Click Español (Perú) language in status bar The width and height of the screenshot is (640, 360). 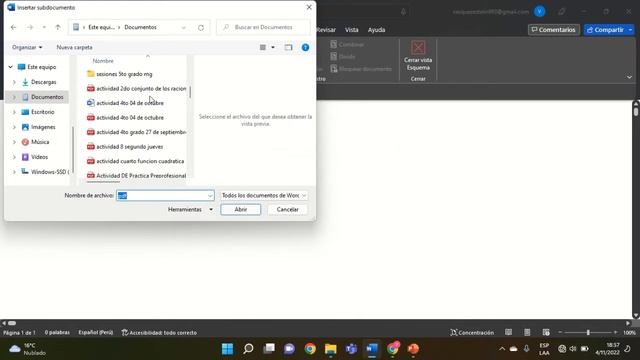pyautogui.click(x=96, y=333)
